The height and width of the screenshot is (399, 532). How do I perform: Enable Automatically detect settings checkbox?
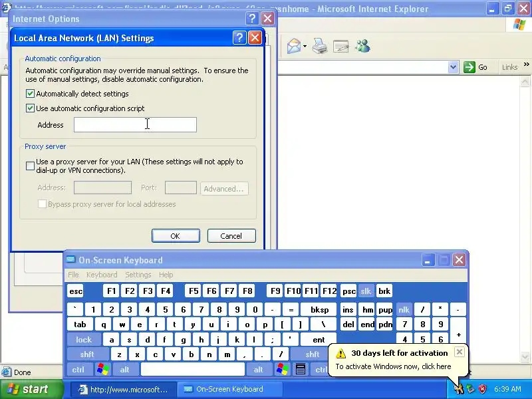[x=30, y=94]
